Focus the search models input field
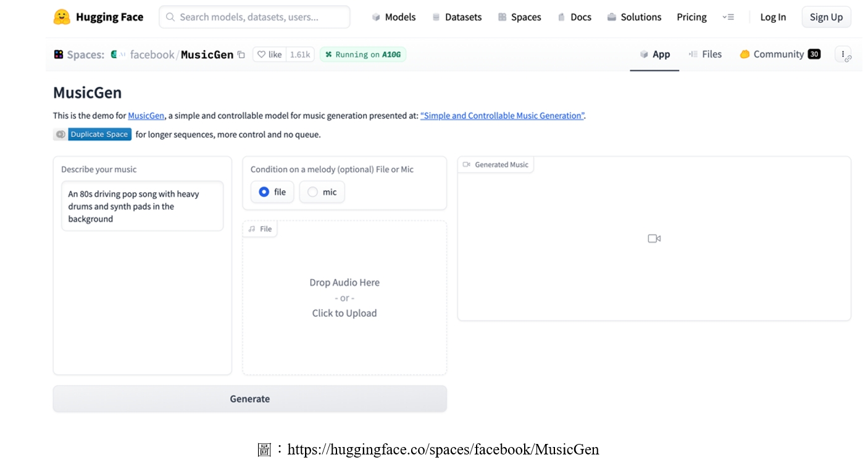Viewport: 868px width, 460px height. 254,17
